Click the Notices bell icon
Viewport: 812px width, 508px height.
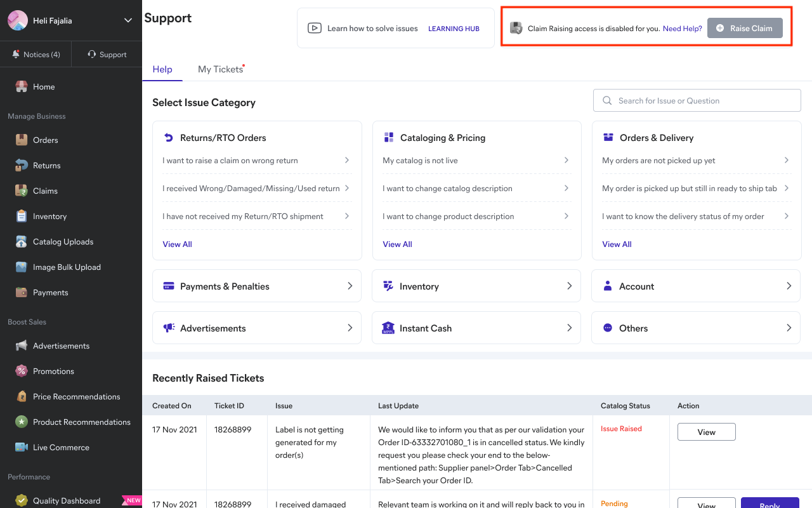16,55
